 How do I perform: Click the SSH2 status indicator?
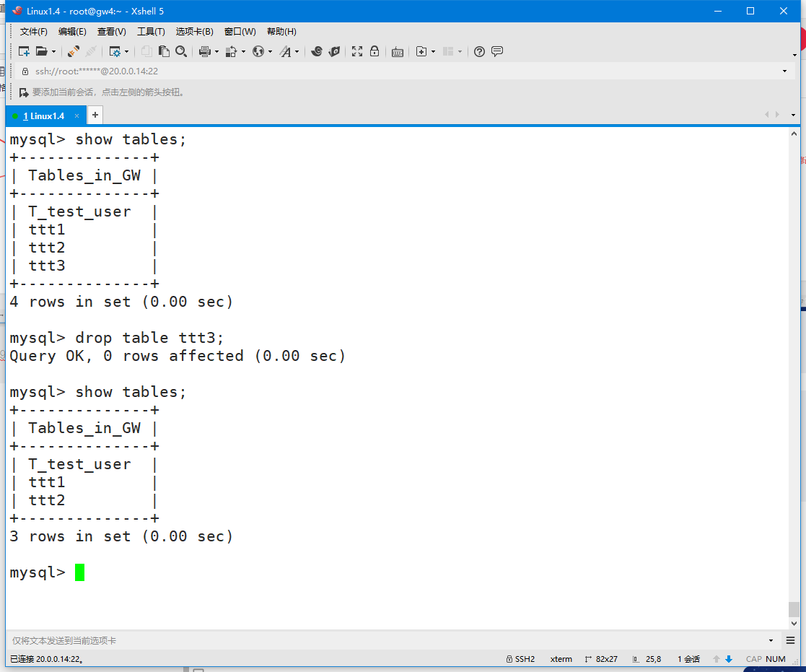pyautogui.click(x=520, y=659)
